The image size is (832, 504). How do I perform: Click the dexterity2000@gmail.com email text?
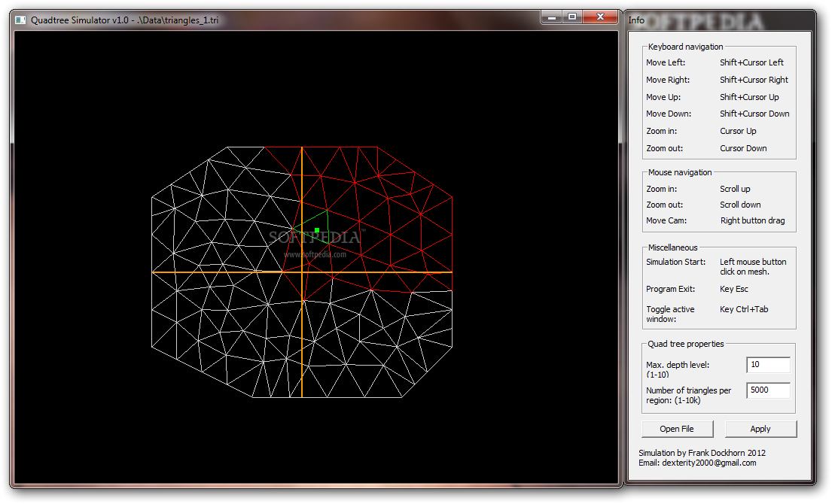tap(709, 463)
